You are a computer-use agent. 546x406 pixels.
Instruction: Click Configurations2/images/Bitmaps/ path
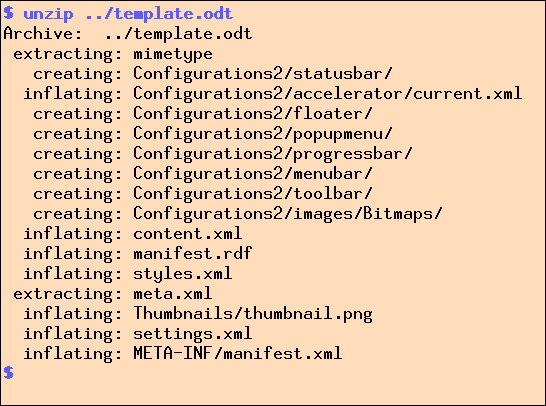pos(288,214)
